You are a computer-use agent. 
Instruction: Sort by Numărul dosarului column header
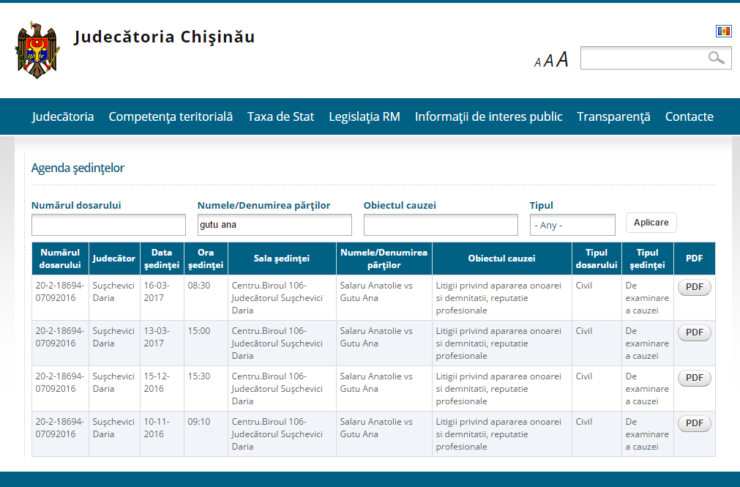(x=60, y=259)
